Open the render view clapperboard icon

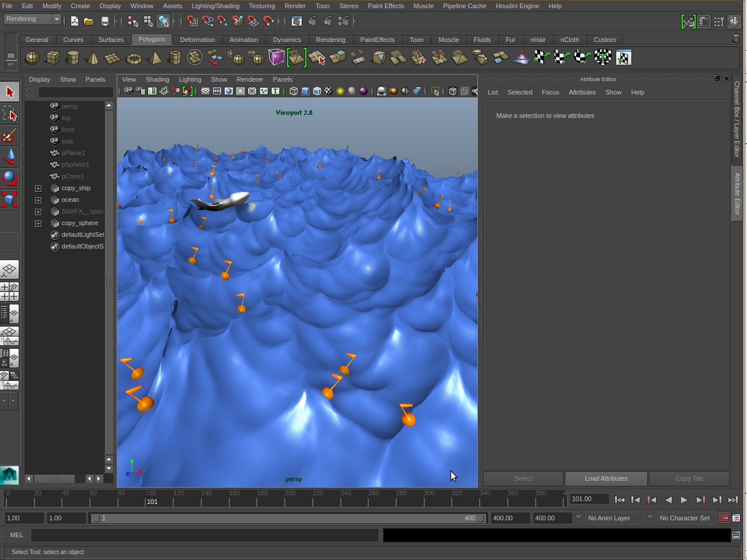pyautogui.click(x=296, y=22)
